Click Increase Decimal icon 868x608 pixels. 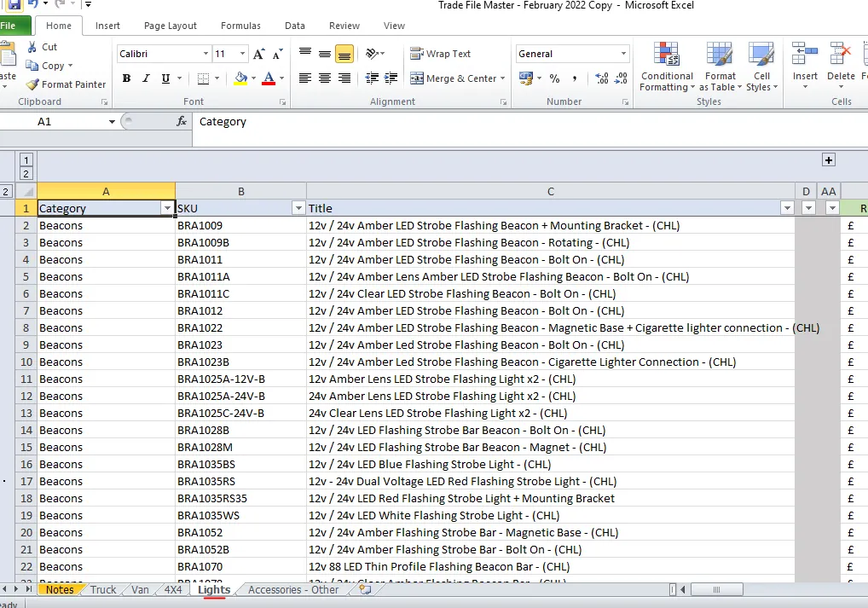pos(602,78)
